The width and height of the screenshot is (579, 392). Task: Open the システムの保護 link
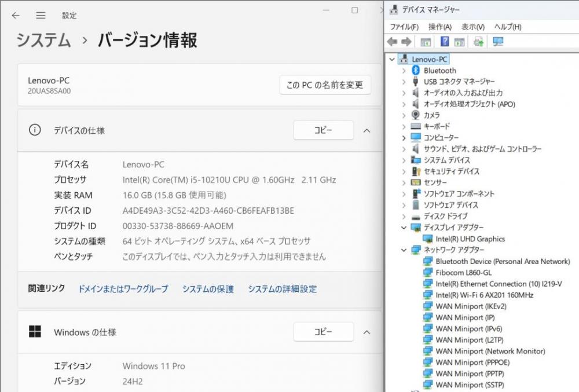click(208, 289)
